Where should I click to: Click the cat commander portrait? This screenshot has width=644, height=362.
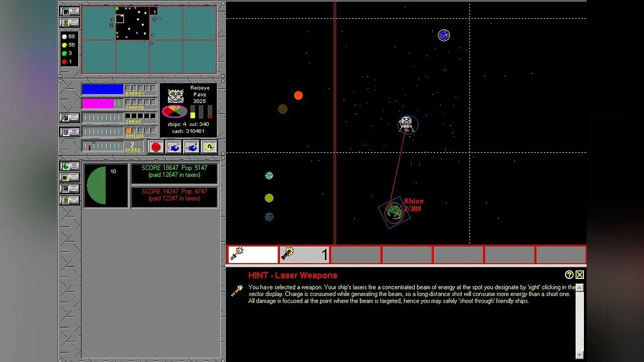pyautogui.click(x=175, y=96)
